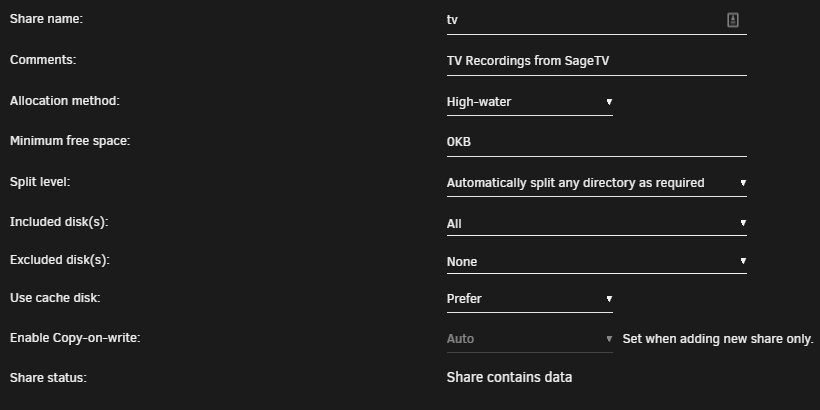Expand the Included disk(s) dropdown showing All

pyautogui.click(x=597, y=223)
